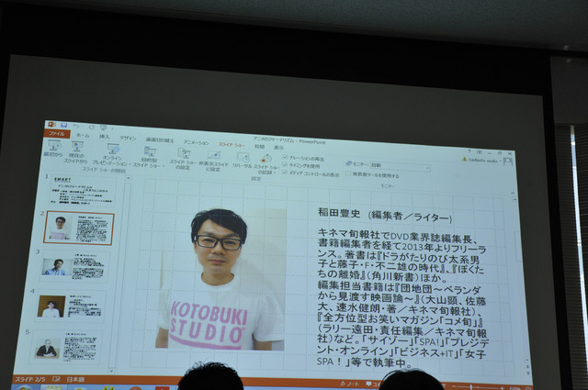Viewport: 588px width, 390px height.
Task: Select slide 5 thumbnail in slide panel
Action: pyautogui.click(x=66, y=347)
